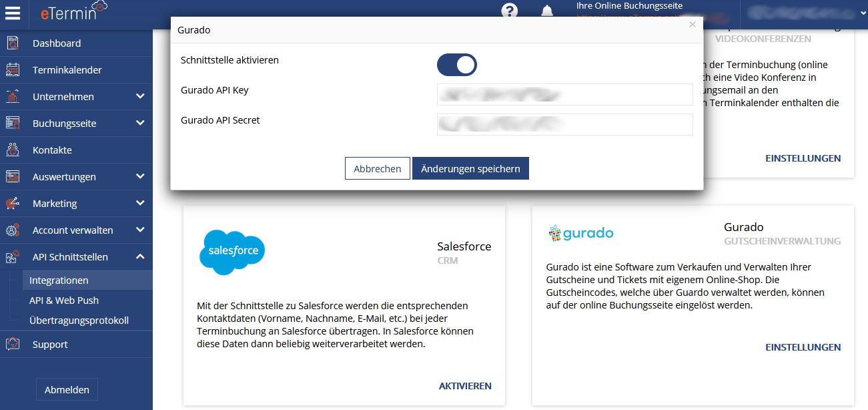Open Support in the sidebar
Viewport: 868px width, 410px height.
[x=50, y=345]
